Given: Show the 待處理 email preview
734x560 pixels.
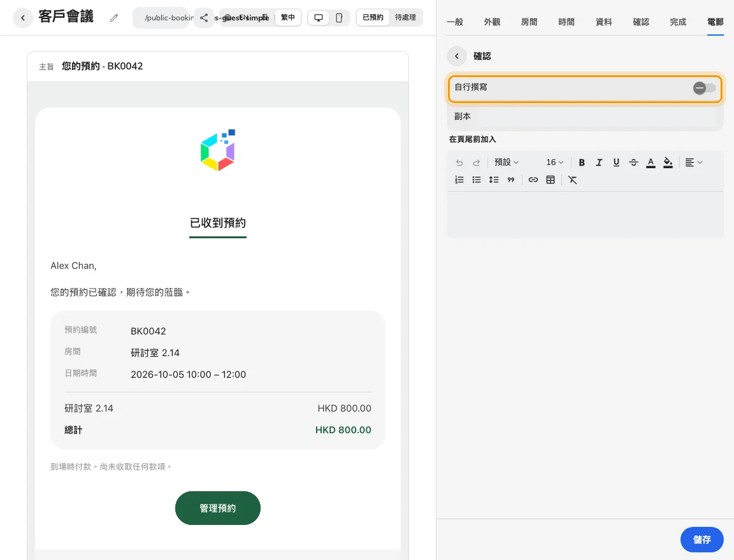Looking at the screenshot, I should (x=405, y=18).
